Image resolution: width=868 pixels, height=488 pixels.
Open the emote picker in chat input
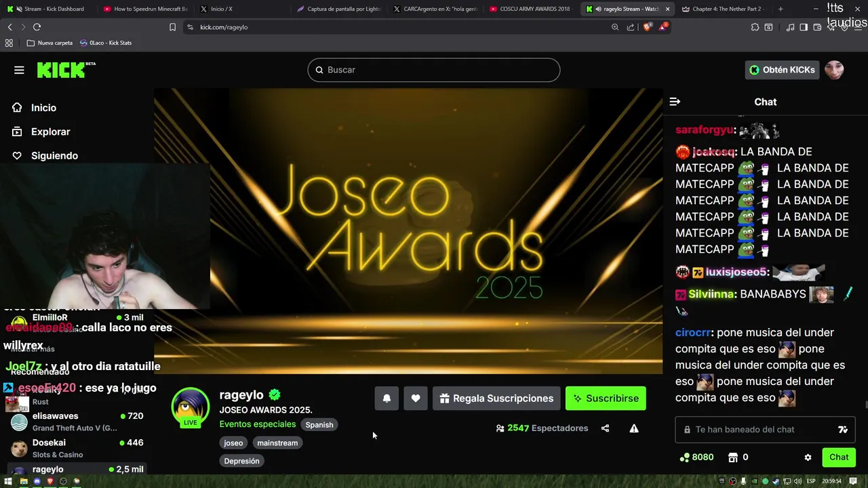[843, 430]
